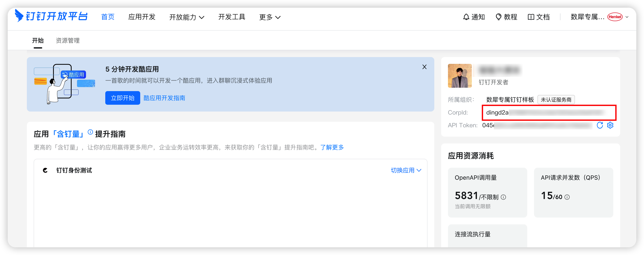The height and width of the screenshot is (255, 644).
Task: Close the 5 分钟开发酷应用 banner
Action: 424,67
